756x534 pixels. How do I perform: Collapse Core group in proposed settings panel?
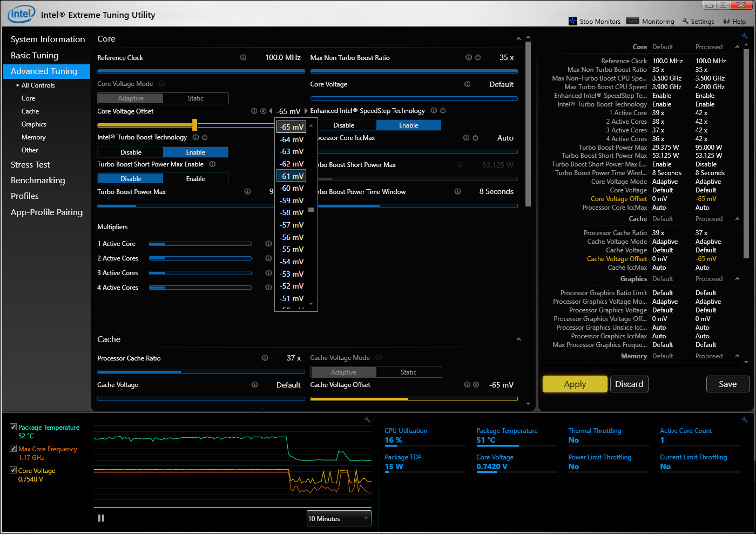click(737, 47)
